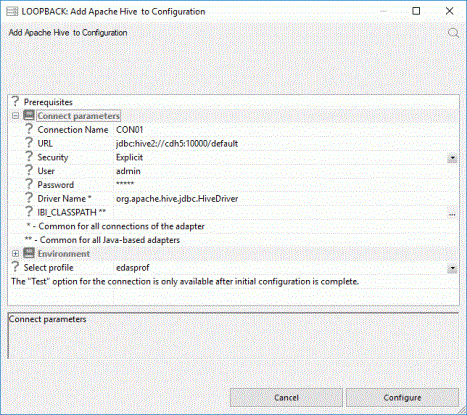Image resolution: width=467 pixels, height=415 pixels.
Task: Click the empty IBI_CLASSPATH field
Action: 280,212
